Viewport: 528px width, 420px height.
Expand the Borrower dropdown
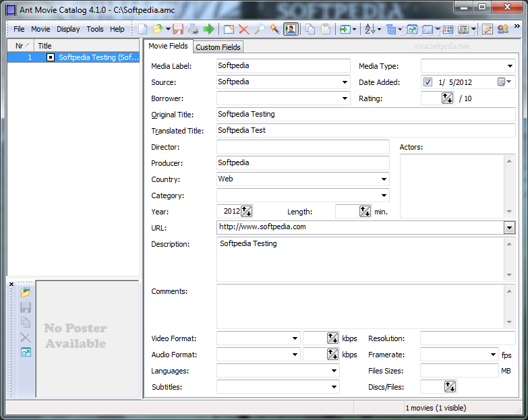click(x=345, y=98)
